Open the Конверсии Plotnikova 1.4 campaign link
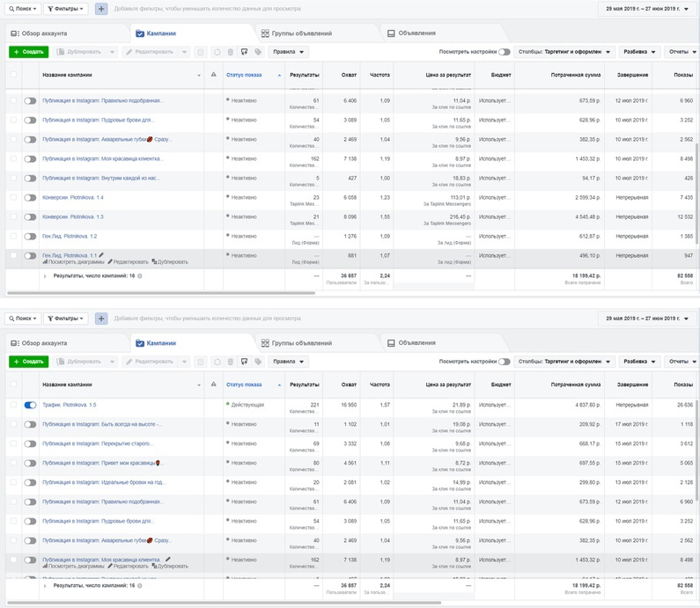The height and width of the screenshot is (608, 700). click(x=73, y=198)
